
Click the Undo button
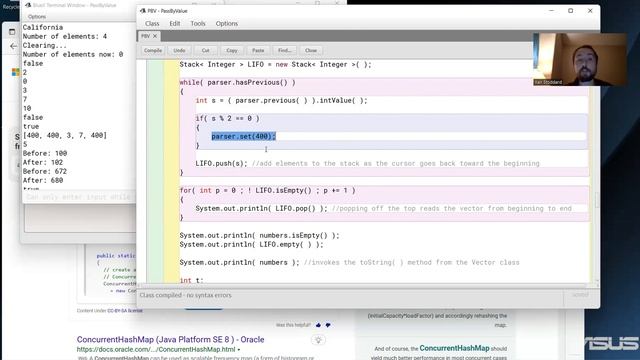tap(179, 50)
